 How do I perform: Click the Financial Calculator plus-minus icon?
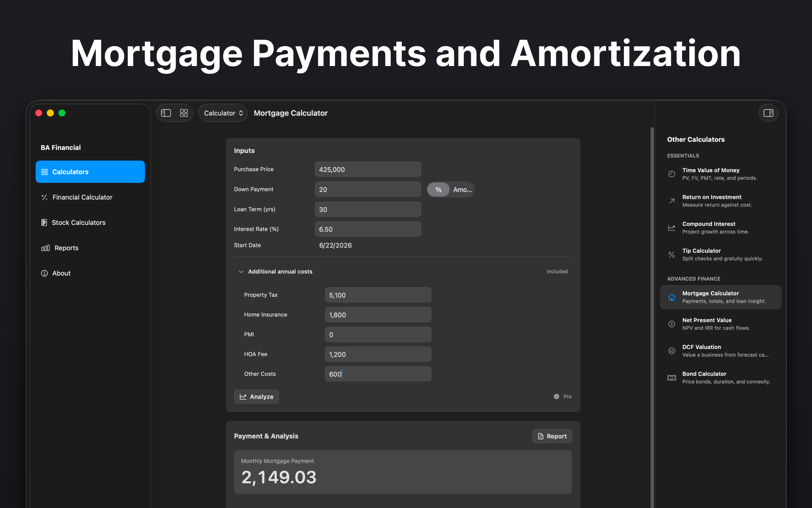pos(44,197)
